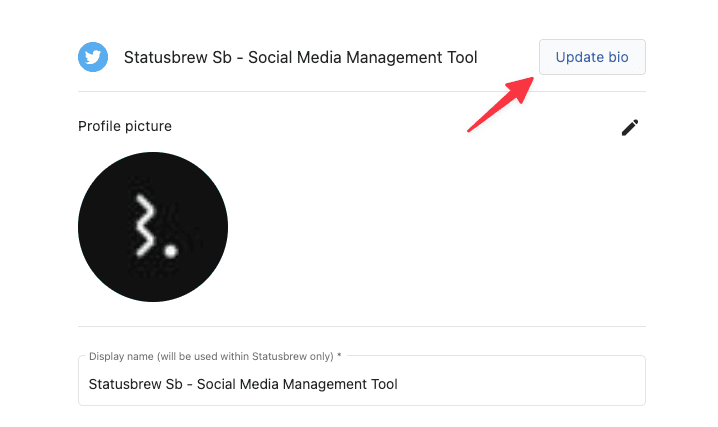Click the 'Display name (will be used within Statusbrew only)' label
This screenshot has height=427, width=718.
215,357
